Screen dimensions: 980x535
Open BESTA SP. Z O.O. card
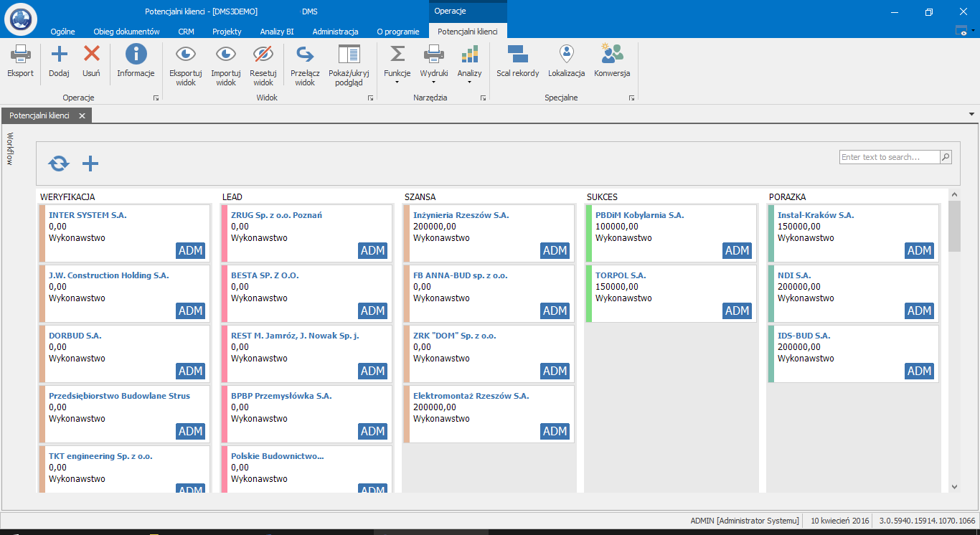306,293
